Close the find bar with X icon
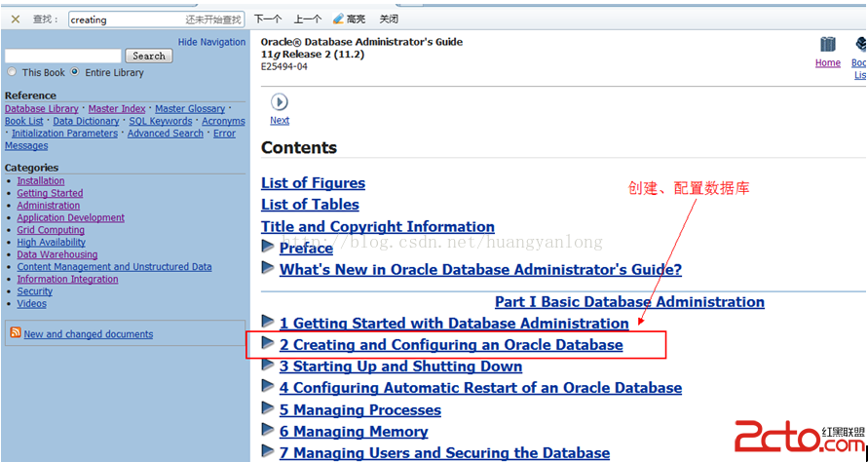This screenshot has height=462, width=868. click(x=16, y=19)
